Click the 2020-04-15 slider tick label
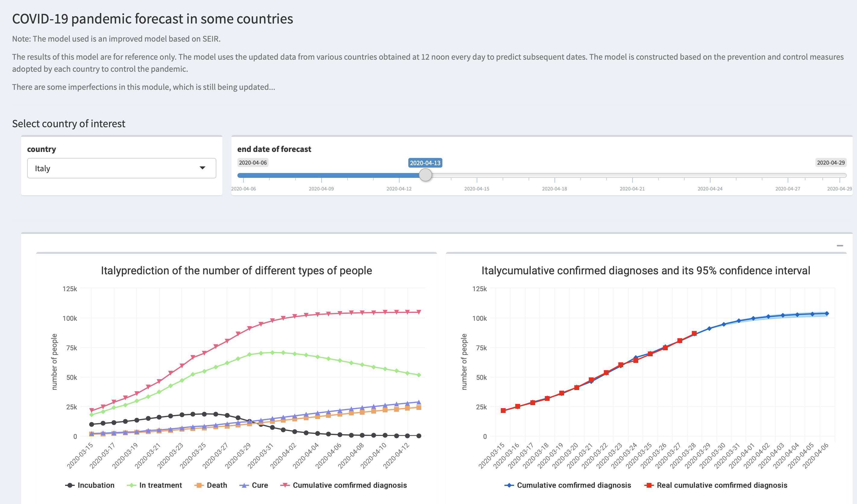Viewport: 857px width, 504px height. tap(476, 189)
